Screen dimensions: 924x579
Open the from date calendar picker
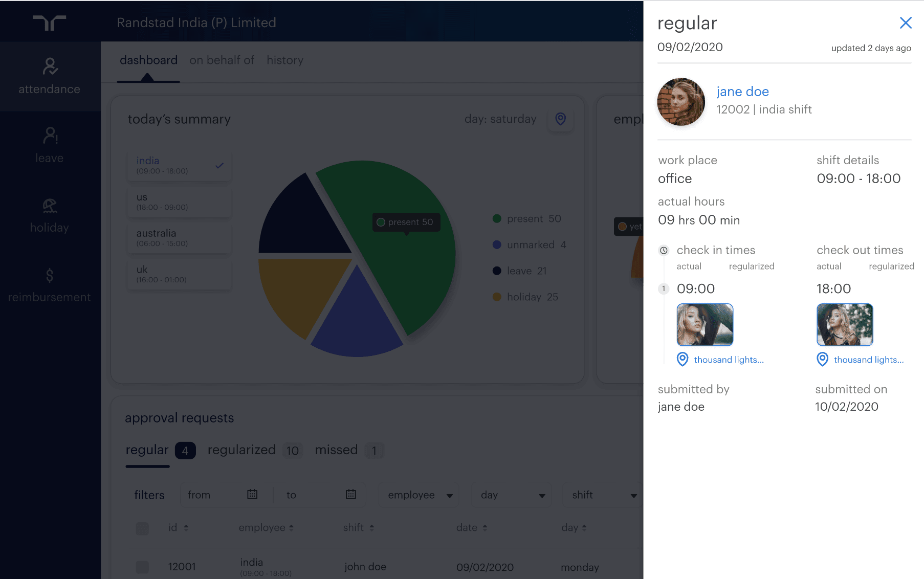coord(252,494)
